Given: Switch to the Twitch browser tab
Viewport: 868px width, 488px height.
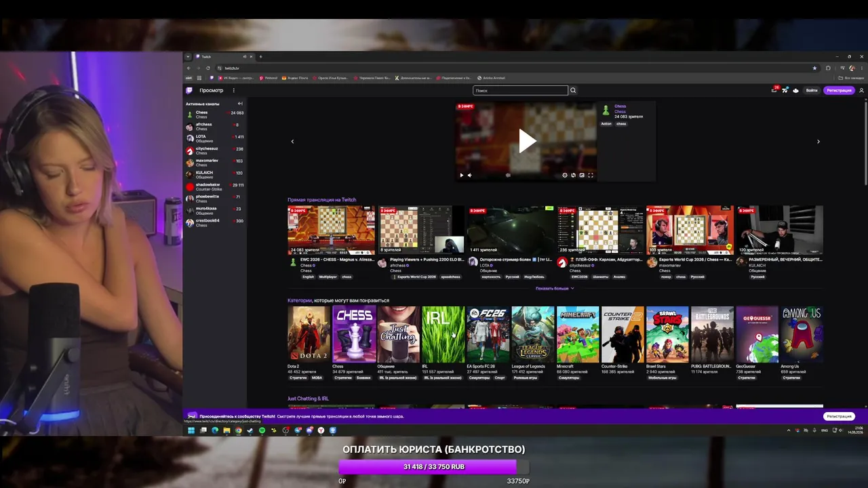Looking at the screenshot, I should pyautogui.click(x=223, y=56).
